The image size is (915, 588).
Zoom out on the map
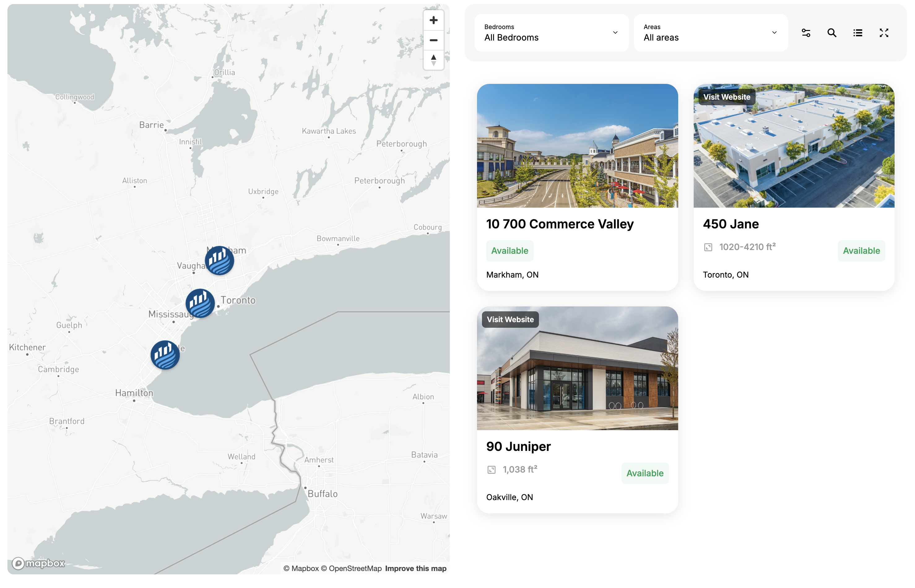tap(433, 40)
